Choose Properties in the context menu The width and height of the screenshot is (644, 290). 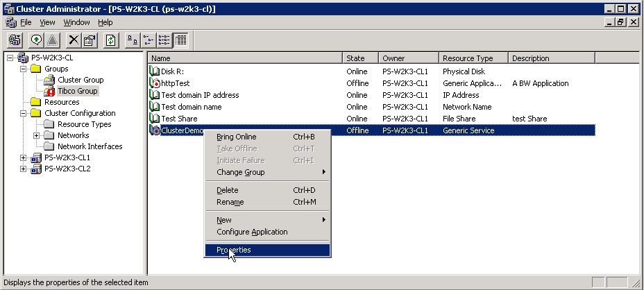tap(267, 250)
